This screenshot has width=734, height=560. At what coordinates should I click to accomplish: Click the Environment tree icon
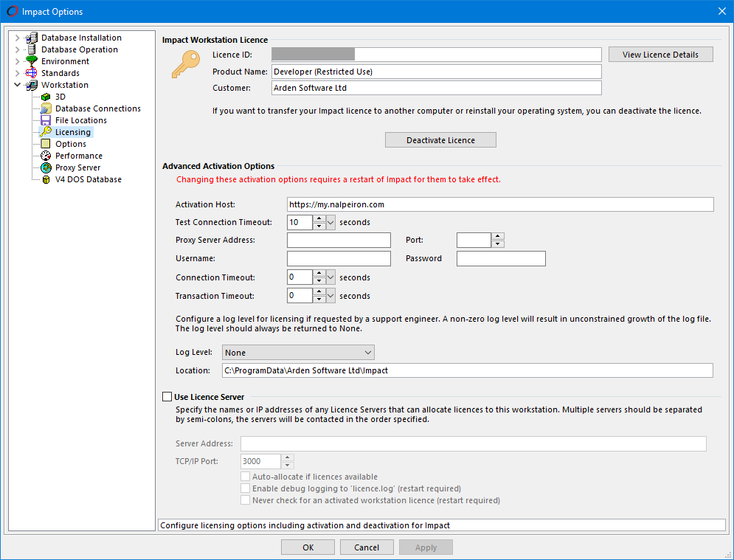[x=32, y=61]
